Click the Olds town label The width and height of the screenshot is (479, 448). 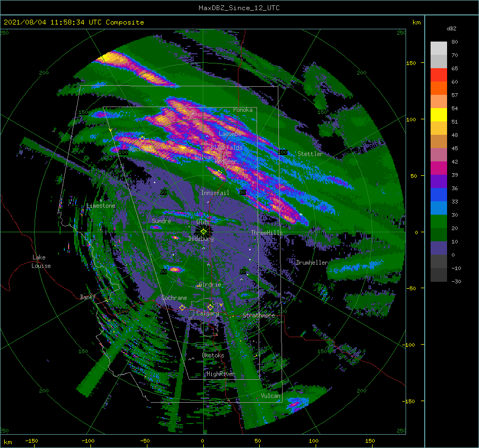coord(203,222)
